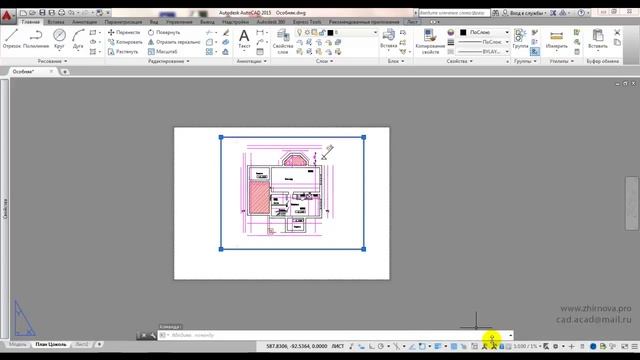Select the Текст text tool
This screenshot has height=360, width=640.
point(244,39)
